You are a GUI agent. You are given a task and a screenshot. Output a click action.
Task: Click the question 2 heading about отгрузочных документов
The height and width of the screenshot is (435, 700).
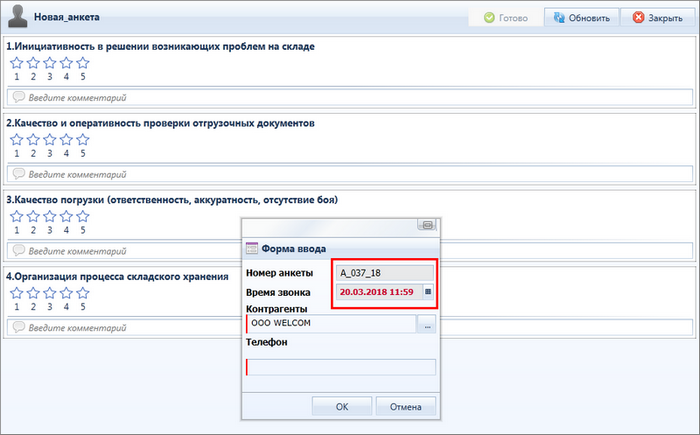coord(160,123)
